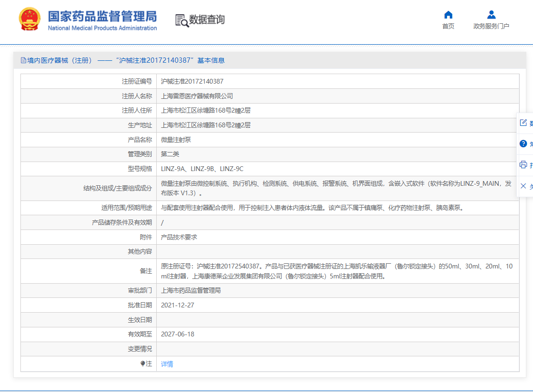
Task: Click 上海市药品监督管理局 approval department
Action: (190, 290)
